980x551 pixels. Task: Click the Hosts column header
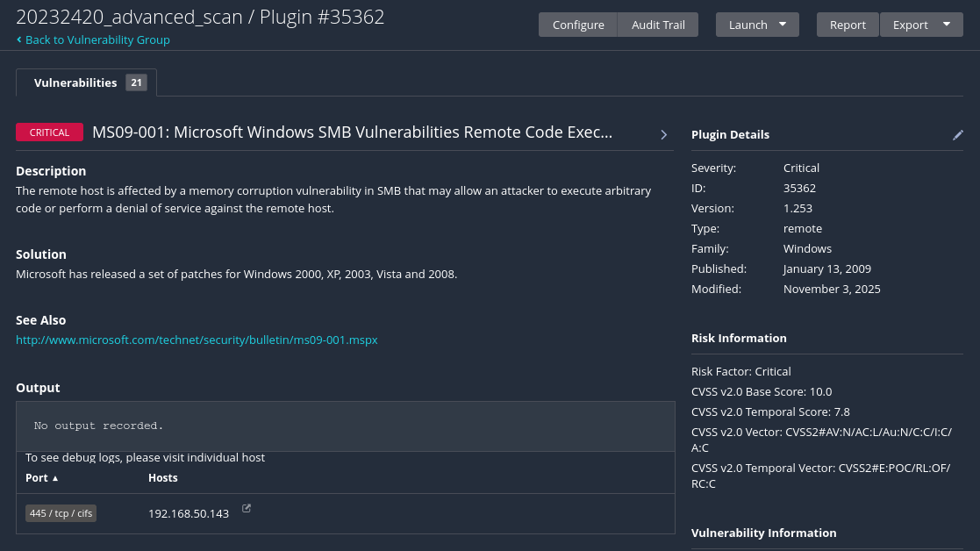(163, 478)
